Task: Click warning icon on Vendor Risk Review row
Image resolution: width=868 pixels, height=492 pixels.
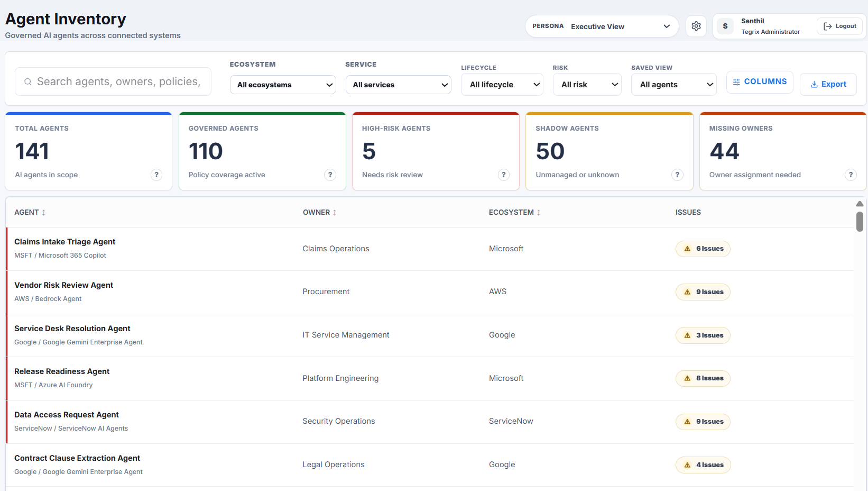Action: point(687,292)
